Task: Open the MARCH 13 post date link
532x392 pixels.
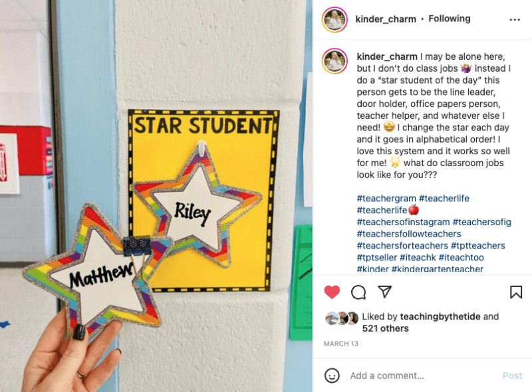Action: point(340,344)
